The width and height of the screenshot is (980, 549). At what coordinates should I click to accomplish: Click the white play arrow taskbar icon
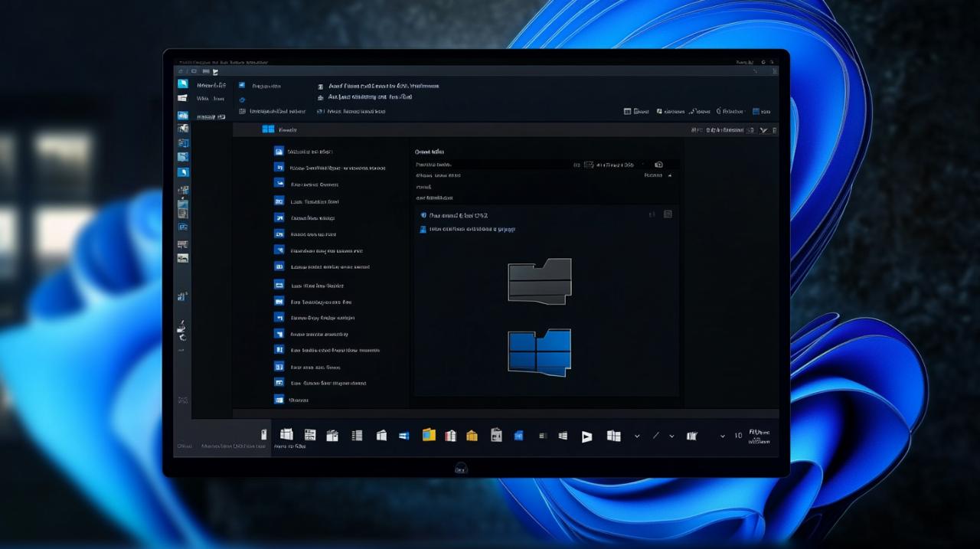click(x=586, y=436)
